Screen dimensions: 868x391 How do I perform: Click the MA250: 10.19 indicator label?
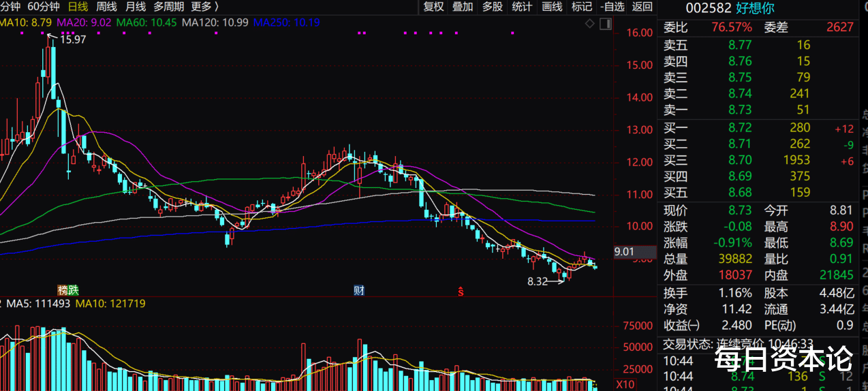point(287,22)
